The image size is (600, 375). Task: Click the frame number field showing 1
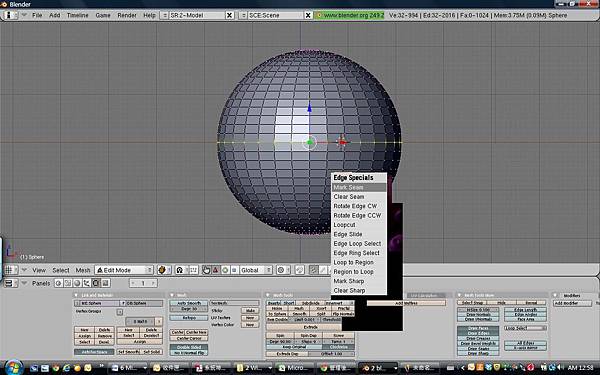coord(143,283)
